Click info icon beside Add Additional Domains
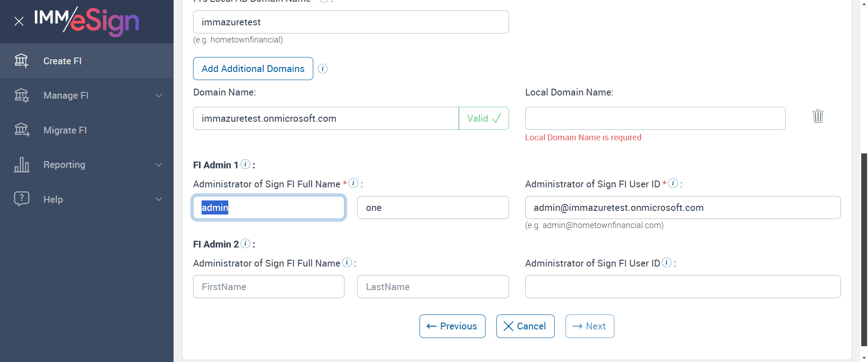The image size is (868, 362). click(x=323, y=69)
